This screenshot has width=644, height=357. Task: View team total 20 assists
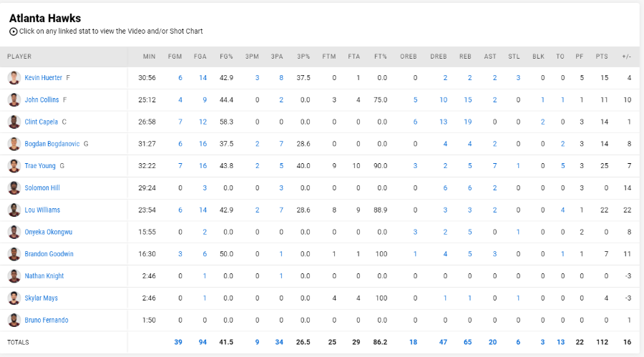pyautogui.click(x=492, y=342)
